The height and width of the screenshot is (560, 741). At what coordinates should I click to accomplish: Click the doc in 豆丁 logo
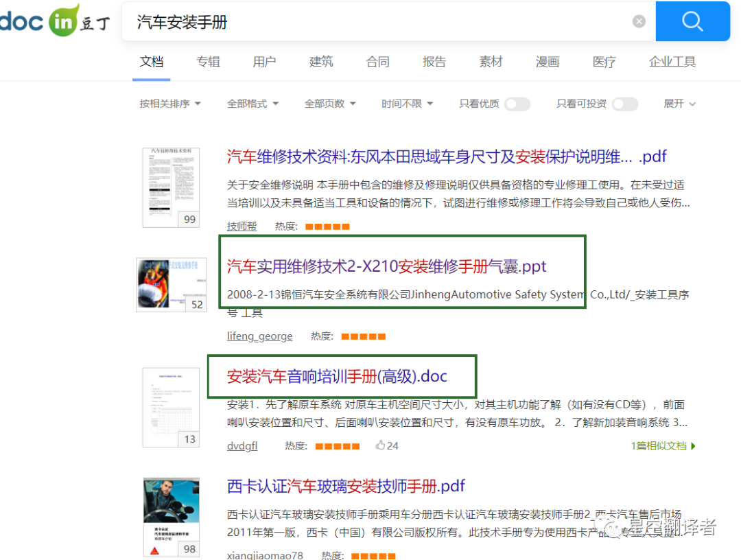pyautogui.click(x=55, y=21)
